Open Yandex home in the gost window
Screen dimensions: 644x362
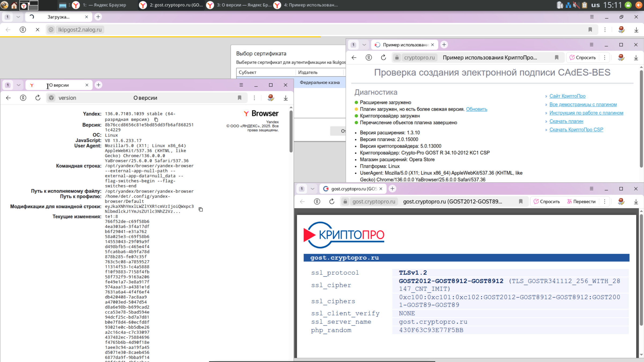(x=317, y=201)
